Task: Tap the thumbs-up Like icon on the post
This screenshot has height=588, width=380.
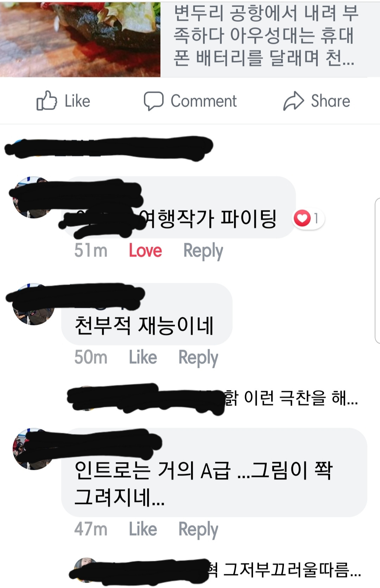Action: click(x=46, y=101)
